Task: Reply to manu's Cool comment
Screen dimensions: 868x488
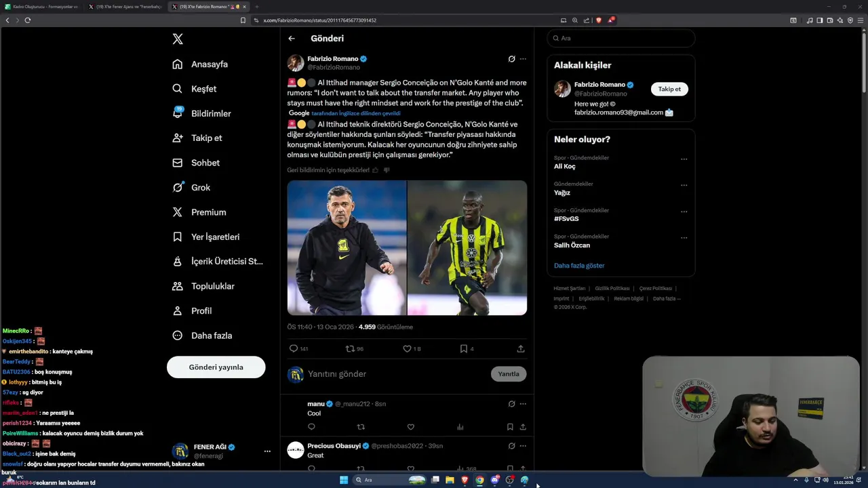Action: point(311,427)
